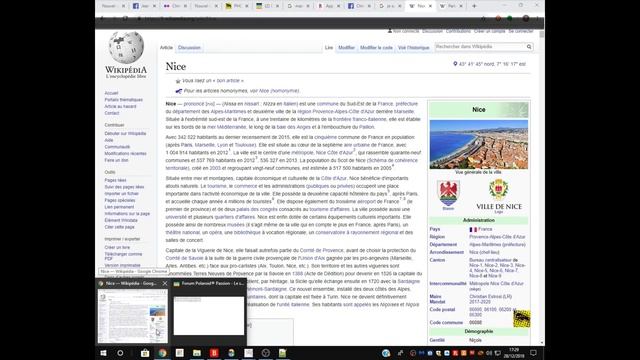Open Informations sur la page link
The height and width of the screenshot is (360, 640).
127,213
